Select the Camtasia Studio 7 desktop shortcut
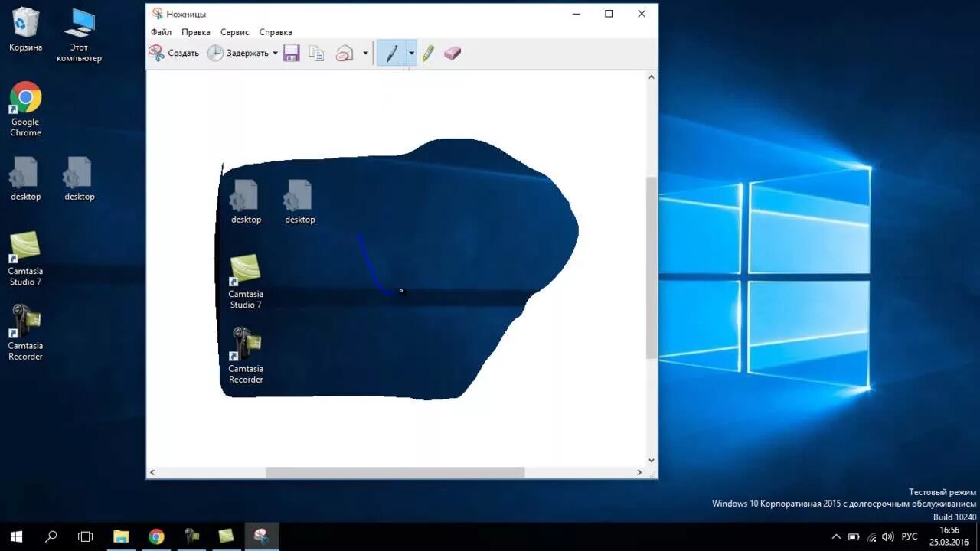980x551 pixels. click(25, 259)
